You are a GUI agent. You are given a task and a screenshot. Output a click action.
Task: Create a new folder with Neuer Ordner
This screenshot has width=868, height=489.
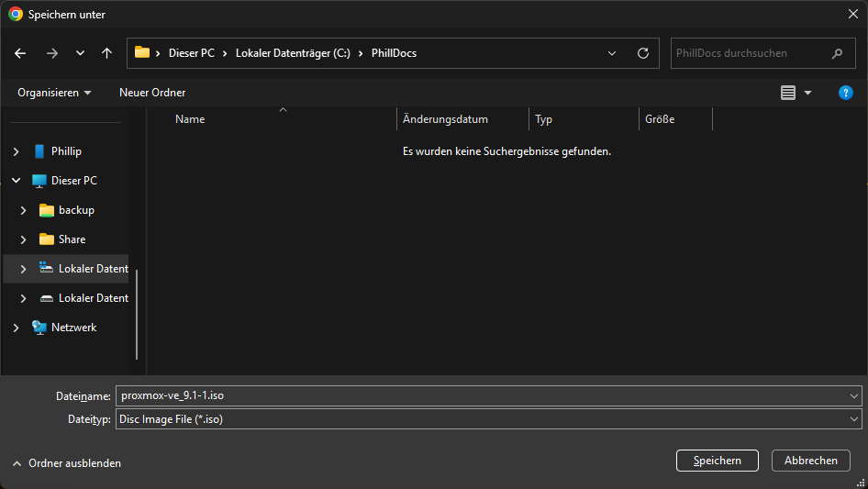[152, 93]
